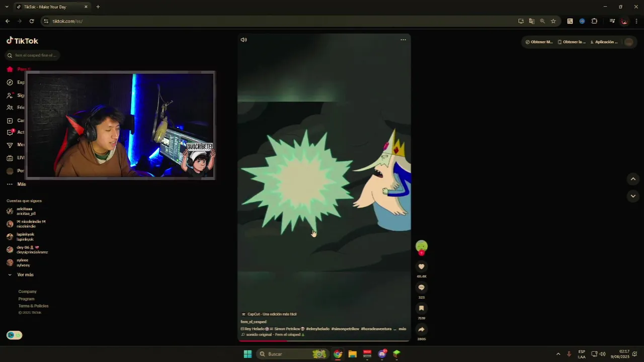This screenshot has height=362, width=644.
Task: Open a new browser tab
Action: point(98,7)
